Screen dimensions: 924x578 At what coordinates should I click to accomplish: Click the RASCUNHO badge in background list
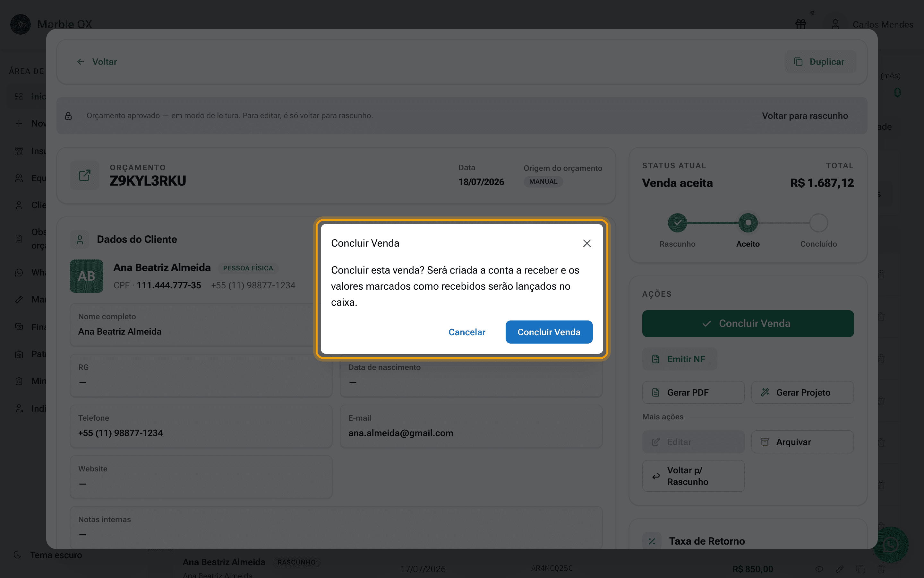click(x=297, y=562)
